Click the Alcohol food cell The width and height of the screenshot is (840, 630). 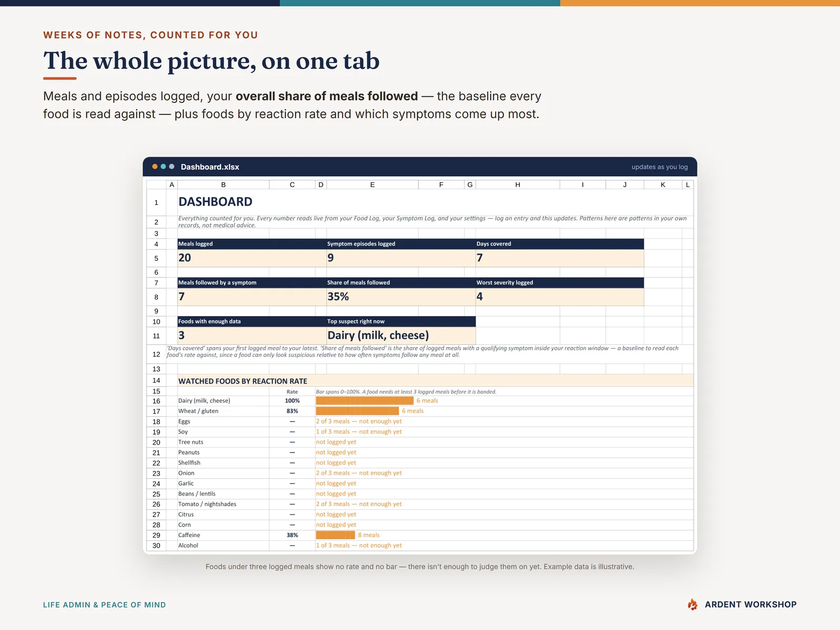pyautogui.click(x=223, y=546)
